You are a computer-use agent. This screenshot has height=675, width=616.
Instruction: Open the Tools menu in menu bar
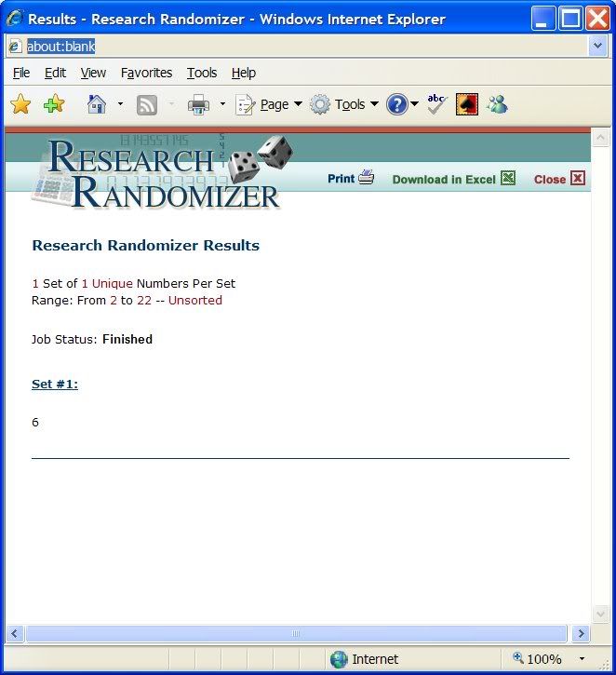(x=201, y=73)
